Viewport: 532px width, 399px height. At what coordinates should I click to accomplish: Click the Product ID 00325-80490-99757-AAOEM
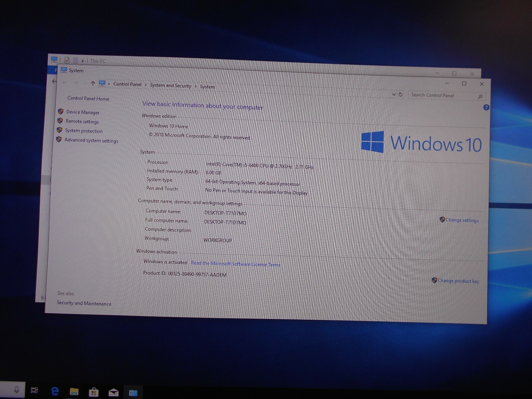click(197, 274)
